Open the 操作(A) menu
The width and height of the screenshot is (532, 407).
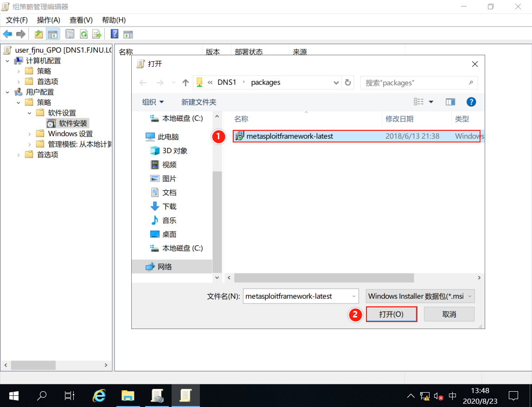[x=49, y=20]
